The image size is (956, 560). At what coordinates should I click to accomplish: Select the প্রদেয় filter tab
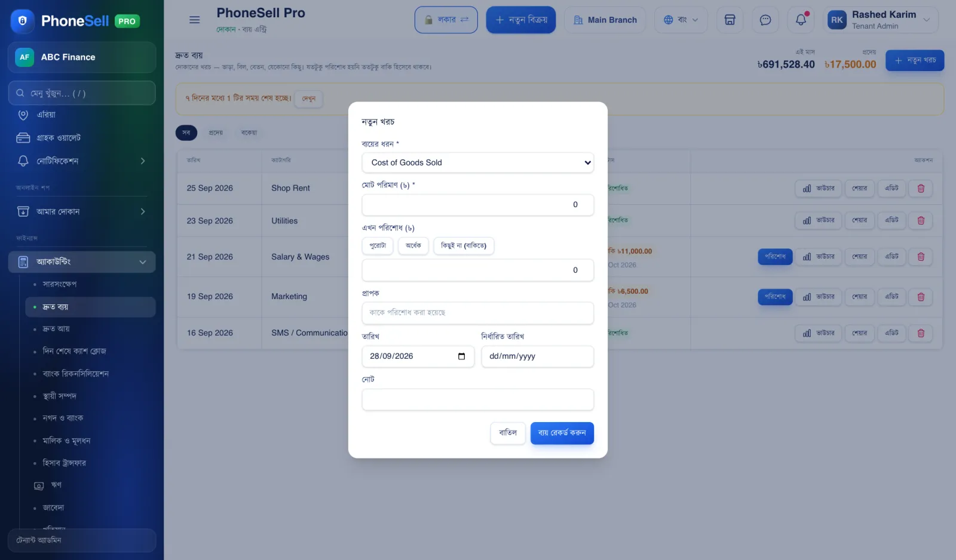pos(216,133)
